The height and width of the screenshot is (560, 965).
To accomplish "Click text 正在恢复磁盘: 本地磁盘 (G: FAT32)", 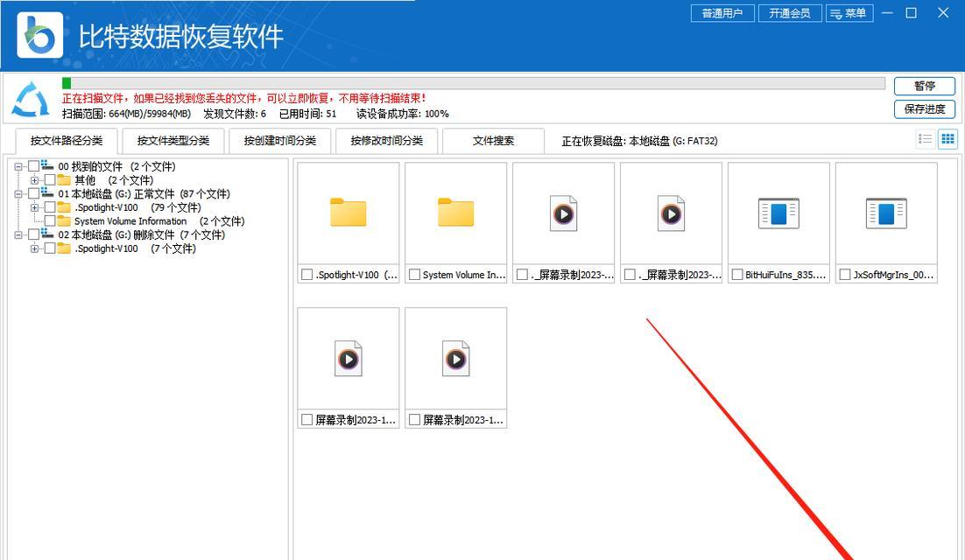I will pyautogui.click(x=639, y=141).
